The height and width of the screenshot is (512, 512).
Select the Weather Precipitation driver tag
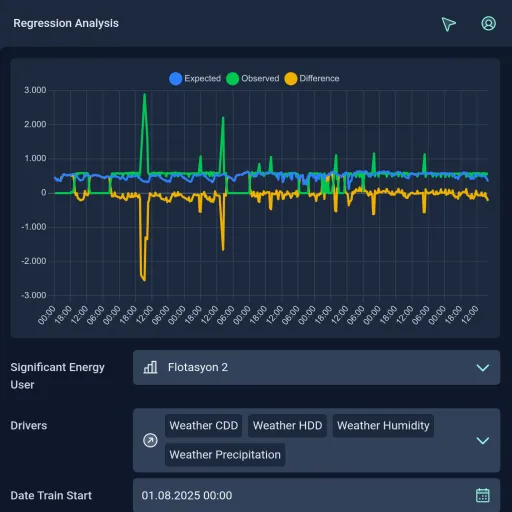pos(225,455)
